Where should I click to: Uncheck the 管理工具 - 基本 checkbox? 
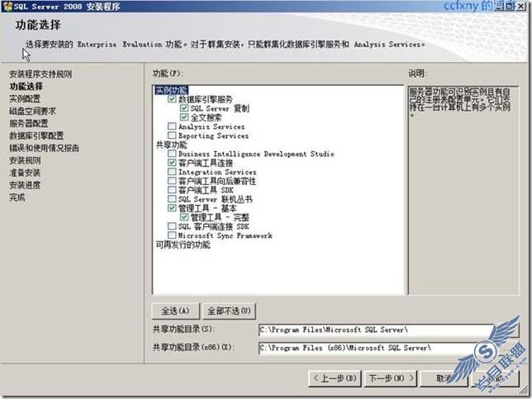click(172, 208)
